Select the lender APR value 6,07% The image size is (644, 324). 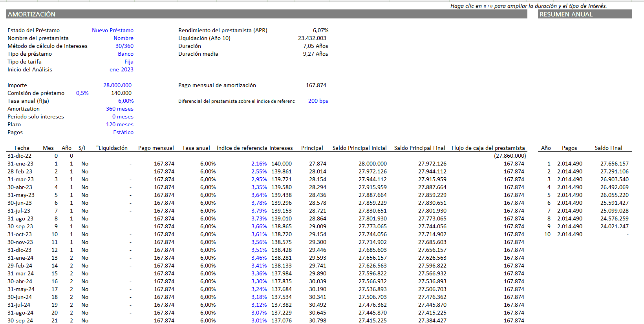pos(320,30)
